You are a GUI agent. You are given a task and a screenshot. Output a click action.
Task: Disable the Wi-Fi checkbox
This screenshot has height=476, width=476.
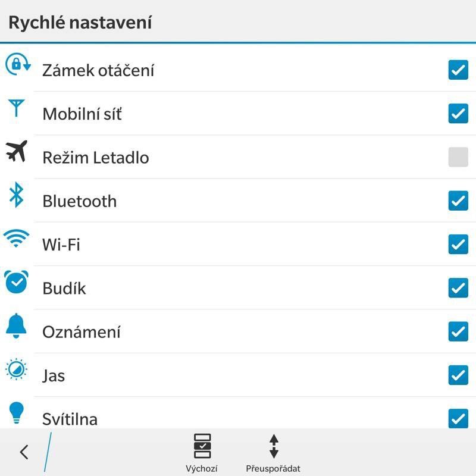pyautogui.click(x=458, y=244)
